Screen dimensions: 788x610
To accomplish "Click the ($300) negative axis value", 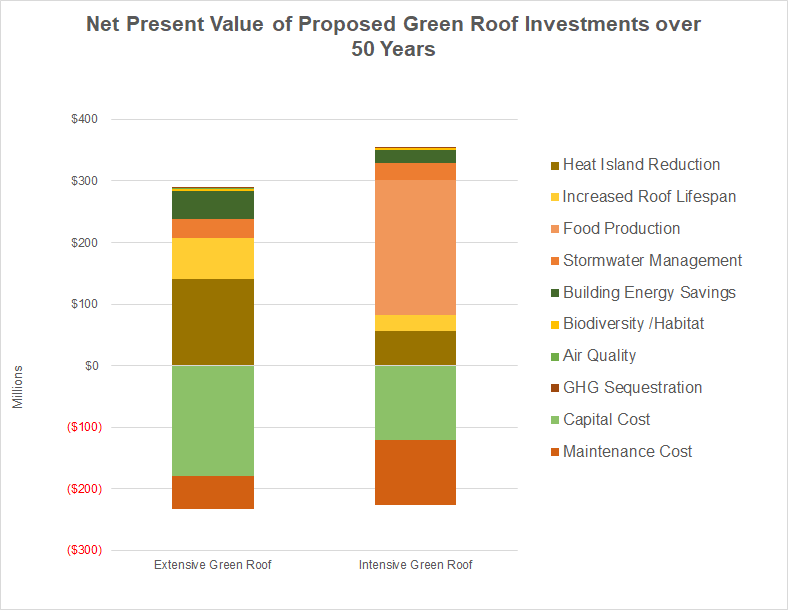I will [x=84, y=550].
